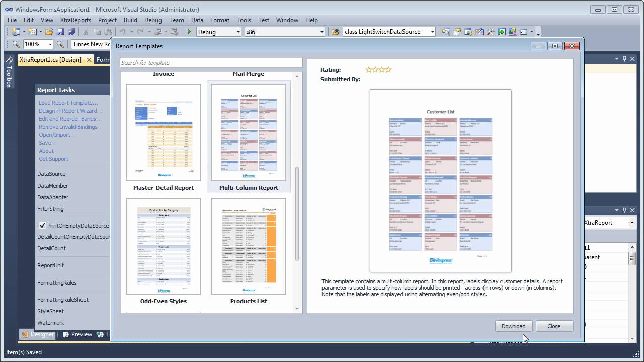
Task: Expand the toolbar overflow options arrow
Action: pos(538,33)
